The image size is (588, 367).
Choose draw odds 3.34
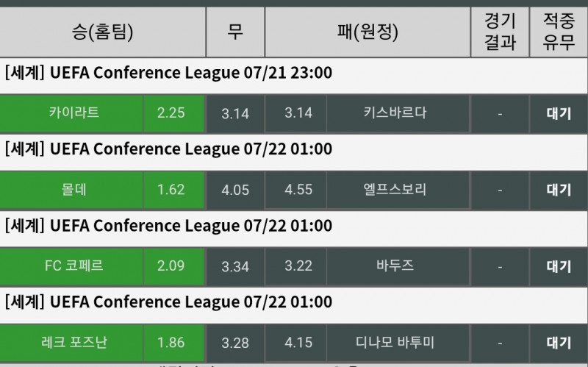tap(235, 266)
